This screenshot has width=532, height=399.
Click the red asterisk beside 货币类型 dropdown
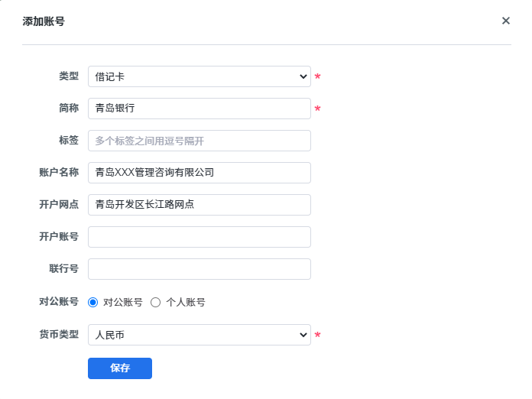click(318, 336)
